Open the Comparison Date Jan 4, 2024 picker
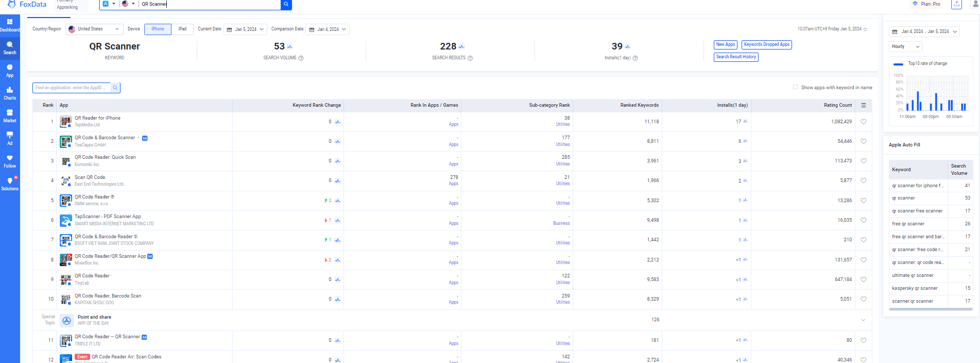 tap(328, 29)
